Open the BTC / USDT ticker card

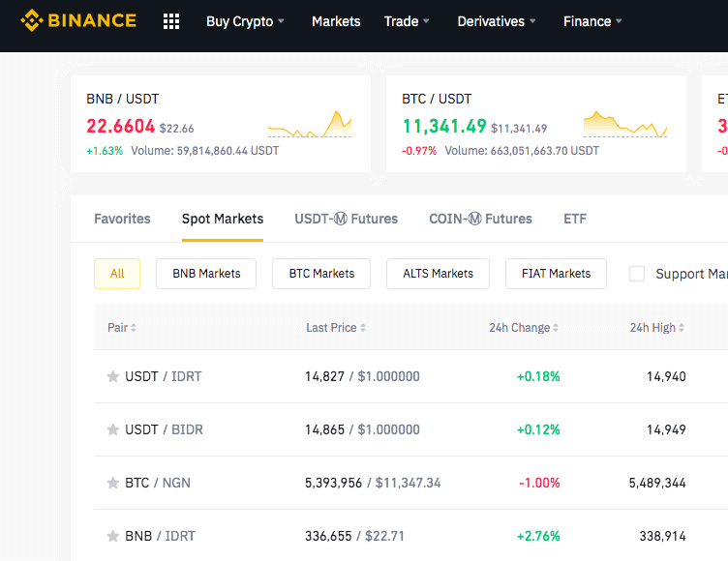pos(536,124)
